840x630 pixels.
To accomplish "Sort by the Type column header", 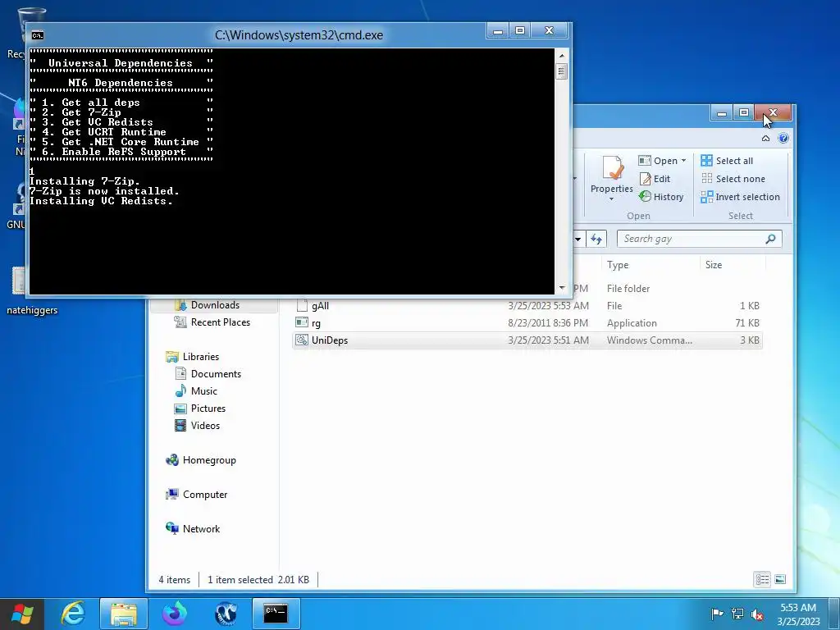I will pos(617,265).
